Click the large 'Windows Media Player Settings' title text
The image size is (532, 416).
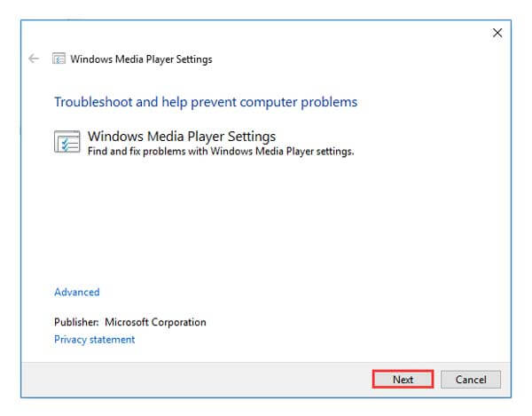point(182,137)
